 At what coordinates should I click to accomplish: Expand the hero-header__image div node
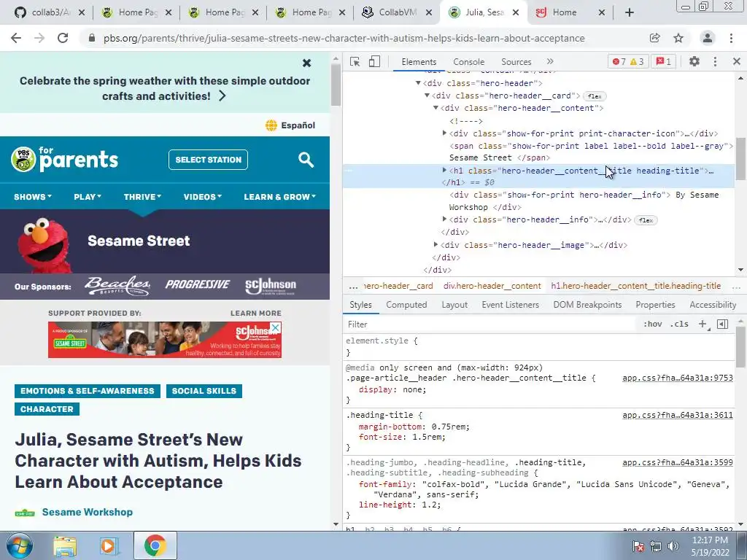436,245
